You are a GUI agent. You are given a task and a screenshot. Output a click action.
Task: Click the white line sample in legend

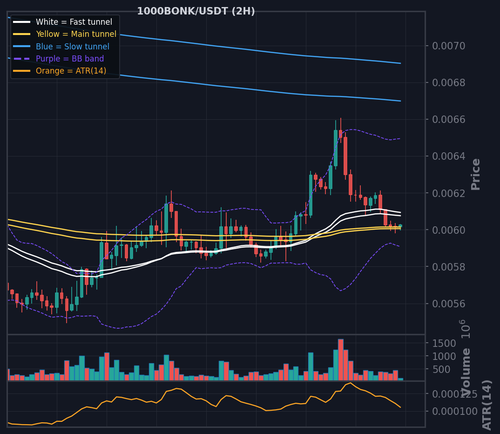22,22
